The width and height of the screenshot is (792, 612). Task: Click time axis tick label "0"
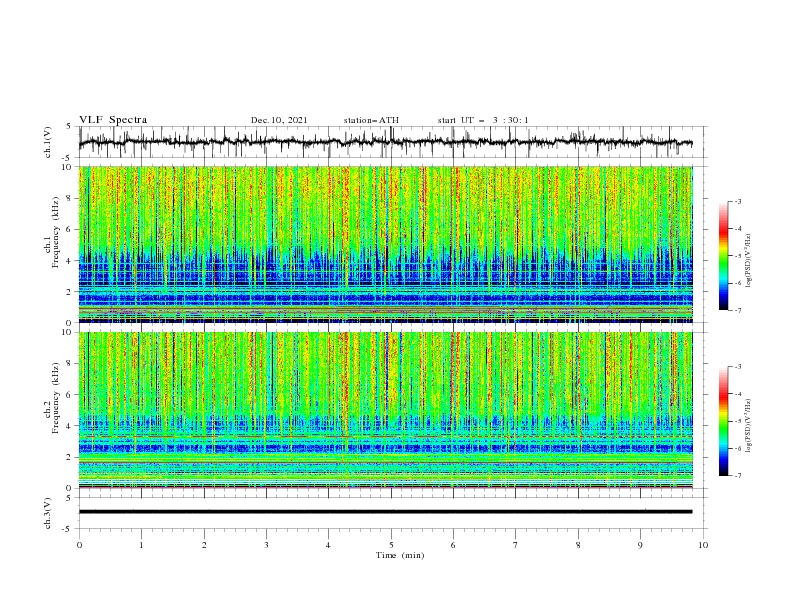coord(79,545)
